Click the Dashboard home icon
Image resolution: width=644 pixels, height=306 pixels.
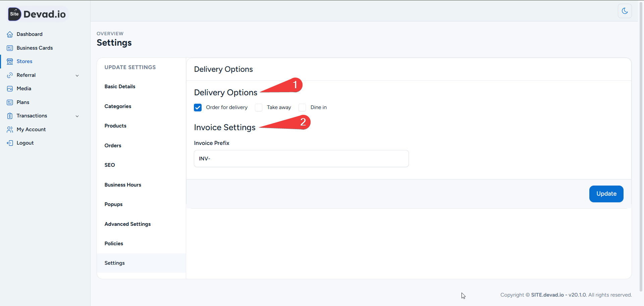(x=10, y=34)
